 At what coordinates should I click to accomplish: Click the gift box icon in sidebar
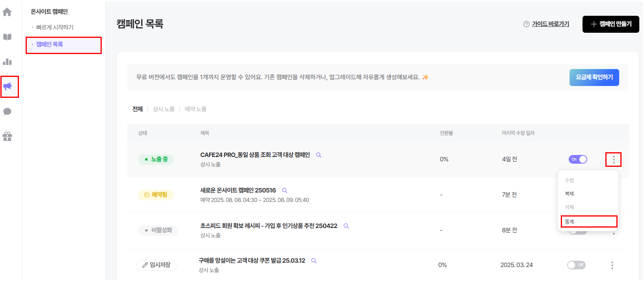pyautogui.click(x=7, y=136)
